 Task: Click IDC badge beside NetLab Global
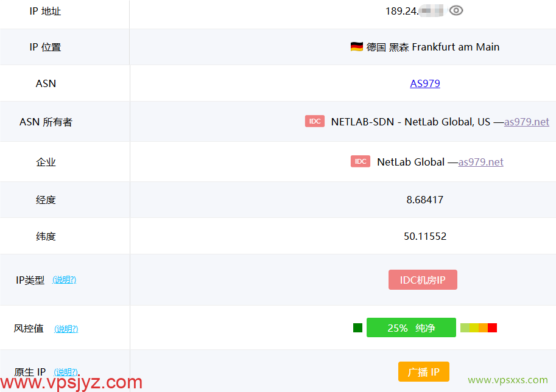click(x=361, y=161)
